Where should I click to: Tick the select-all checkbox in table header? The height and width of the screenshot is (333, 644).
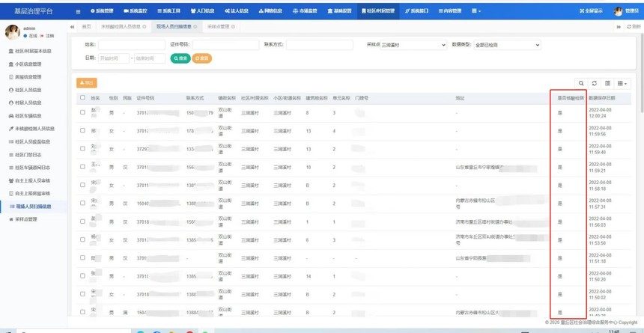click(82, 98)
